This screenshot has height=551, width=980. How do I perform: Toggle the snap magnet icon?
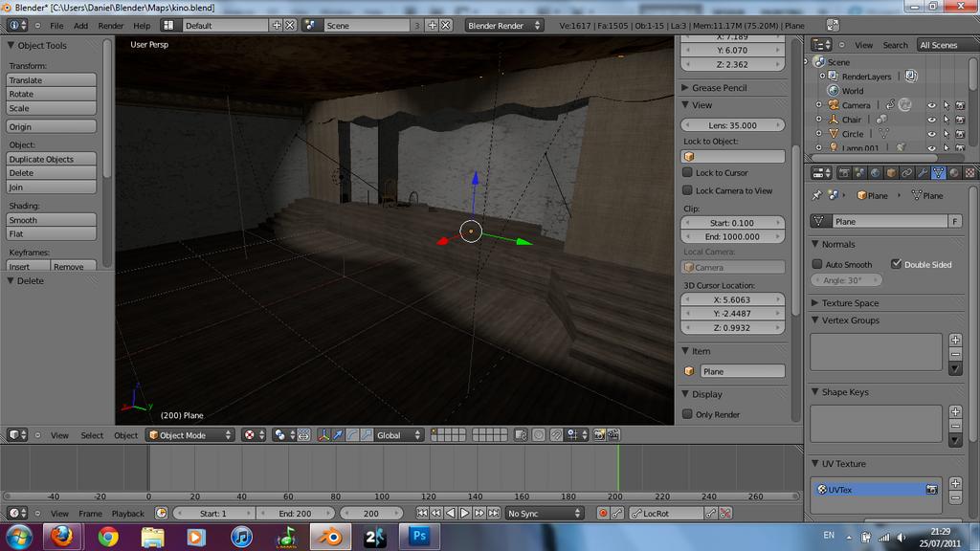tap(556, 435)
